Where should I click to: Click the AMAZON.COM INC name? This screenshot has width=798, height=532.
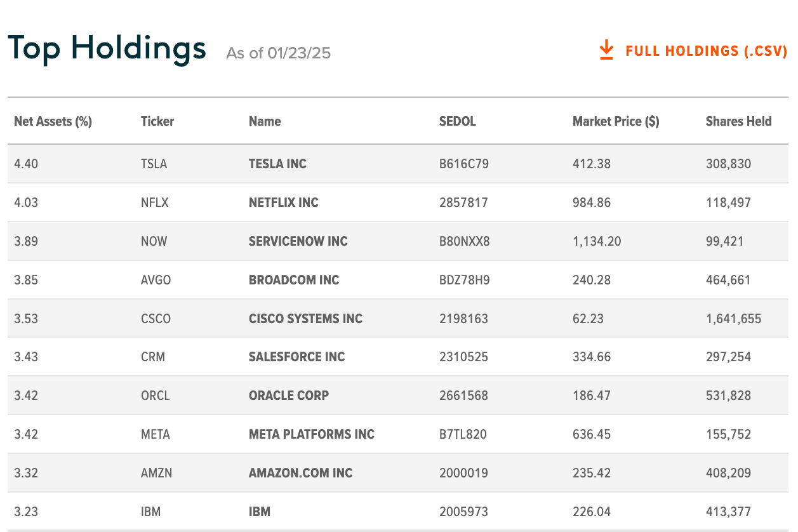[301, 473]
